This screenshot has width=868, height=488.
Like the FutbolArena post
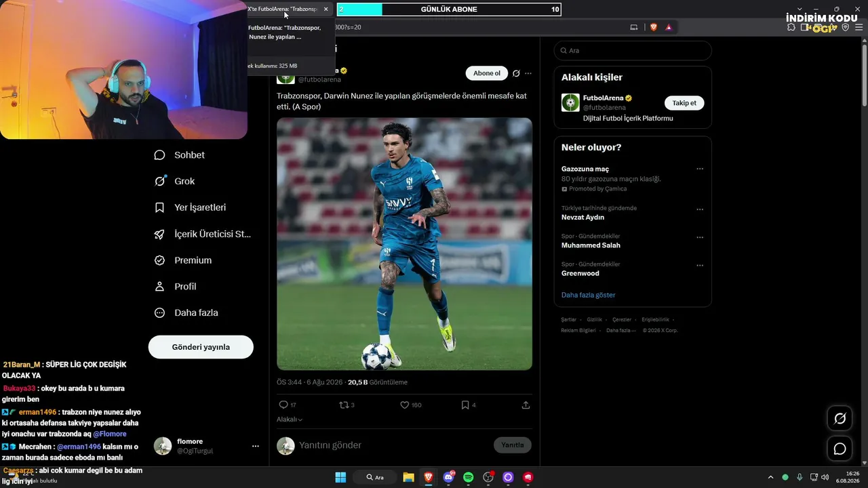point(405,405)
